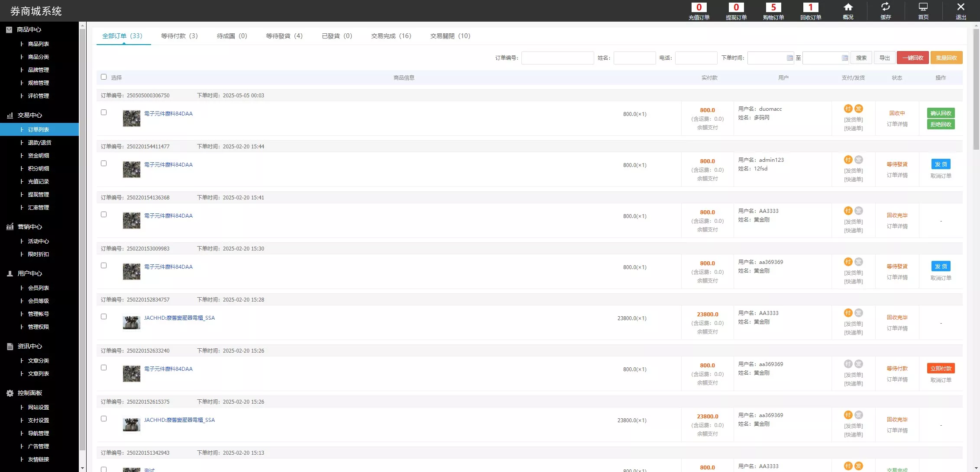Check order 250505000306750 checkbox
The width and height of the screenshot is (980, 472).
(103, 112)
